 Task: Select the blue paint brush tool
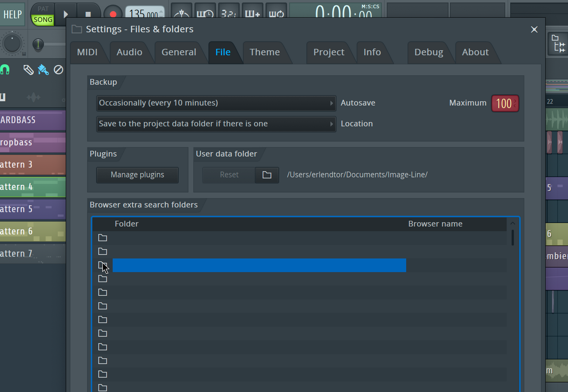[43, 70]
